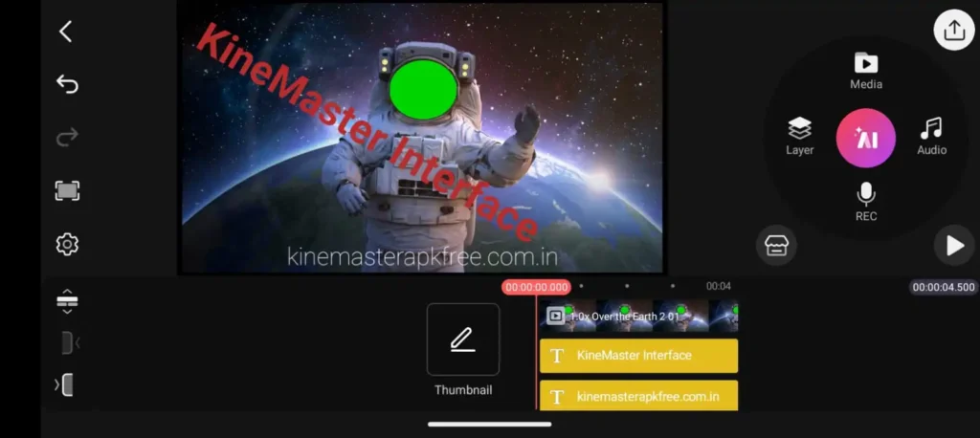The image size is (980, 438).
Task: Open the Layer menu
Action: [800, 136]
